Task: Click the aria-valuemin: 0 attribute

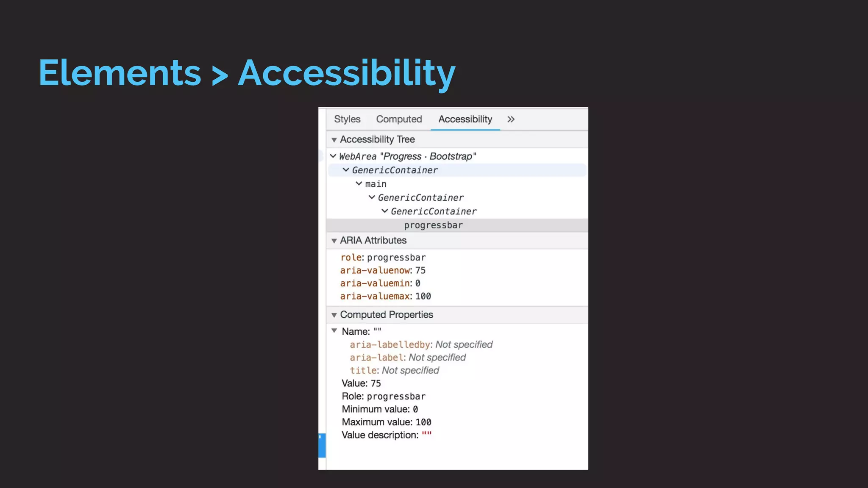Action: tap(380, 283)
